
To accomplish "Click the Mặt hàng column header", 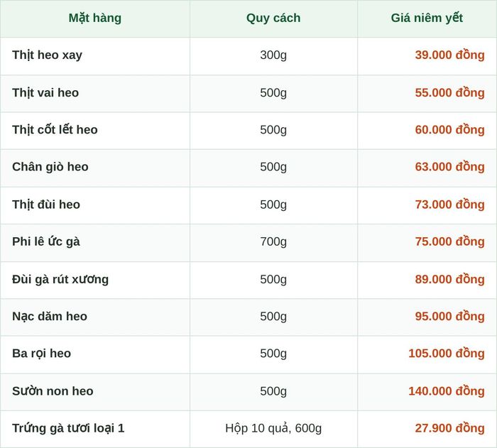I will pyautogui.click(x=94, y=18).
